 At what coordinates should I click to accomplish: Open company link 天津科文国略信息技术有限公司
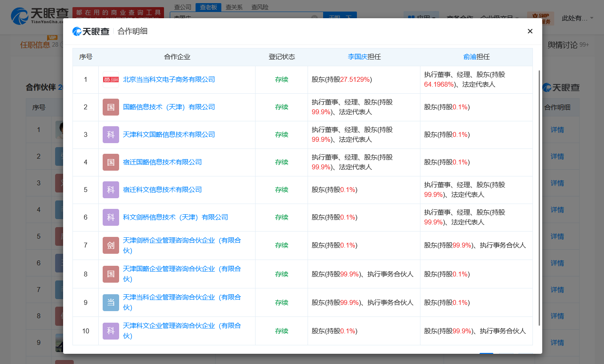coord(169,135)
